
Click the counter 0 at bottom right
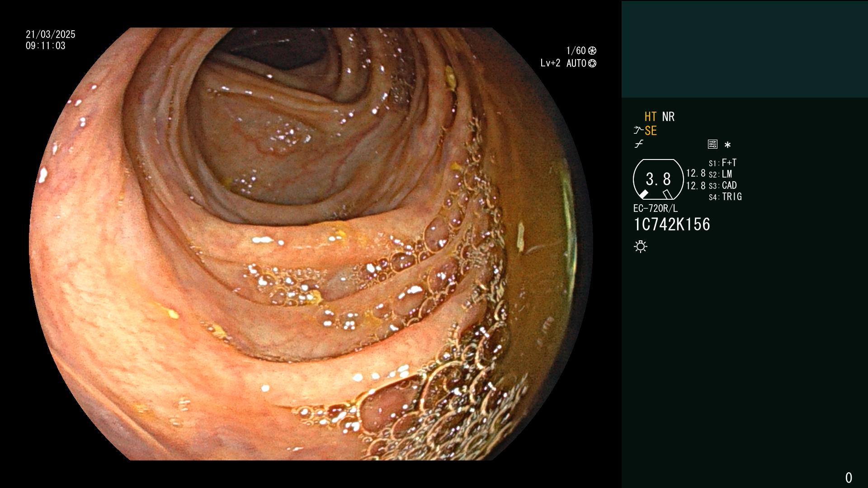849,478
